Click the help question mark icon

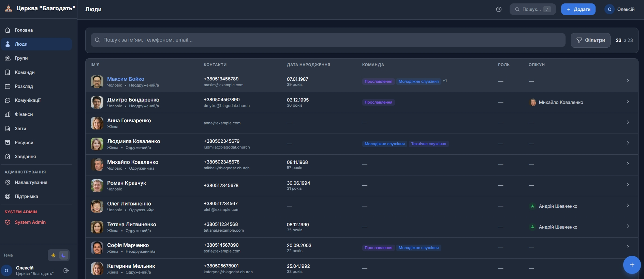(x=499, y=10)
